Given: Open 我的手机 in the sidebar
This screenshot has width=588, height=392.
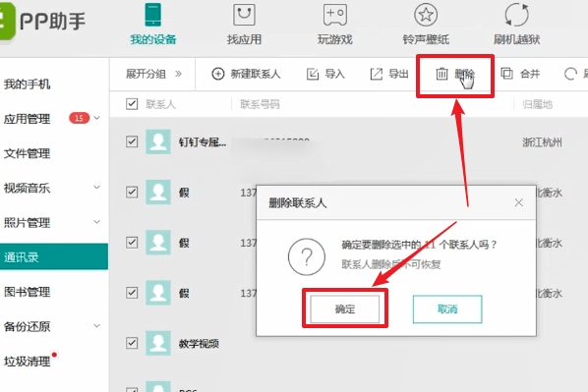Looking at the screenshot, I should tap(27, 84).
